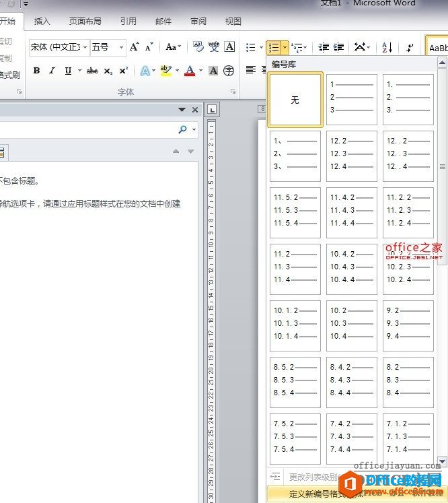Expand underline style dropdown arrow
The width and height of the screenshot is (448, 503).
tap(79, 70)
